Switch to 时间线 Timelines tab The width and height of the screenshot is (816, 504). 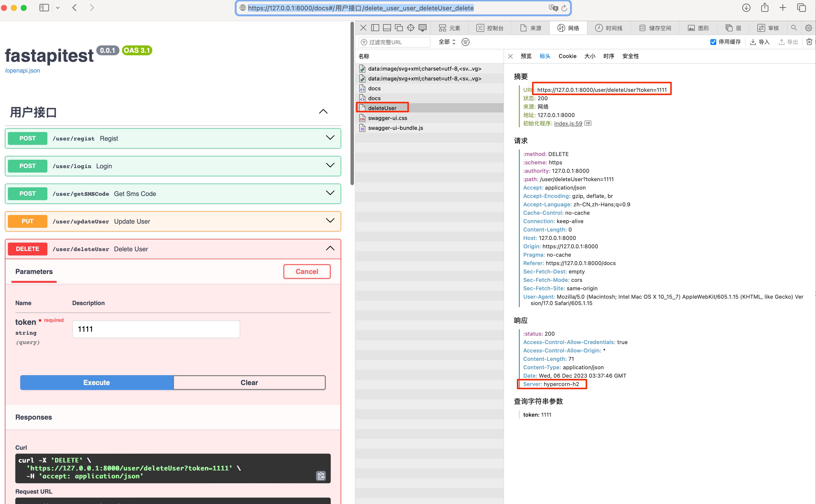[609, 28]
